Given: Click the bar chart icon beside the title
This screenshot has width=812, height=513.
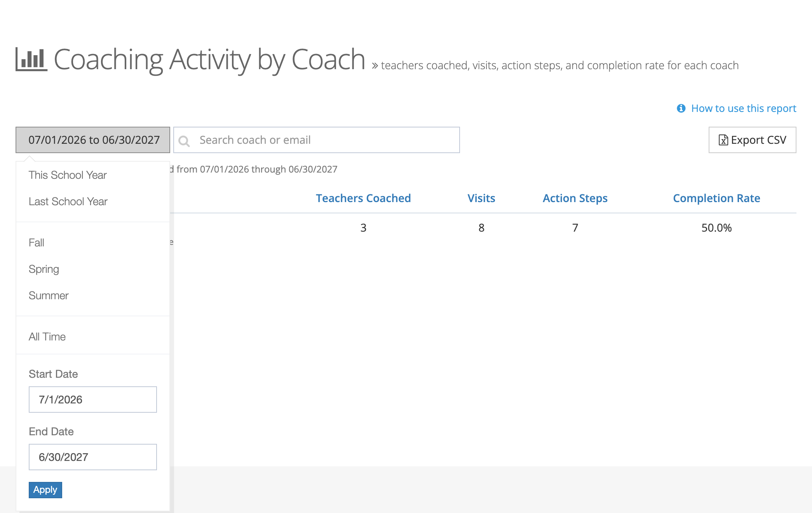Looking at the screenshot, I should click(x=31, y=59).
